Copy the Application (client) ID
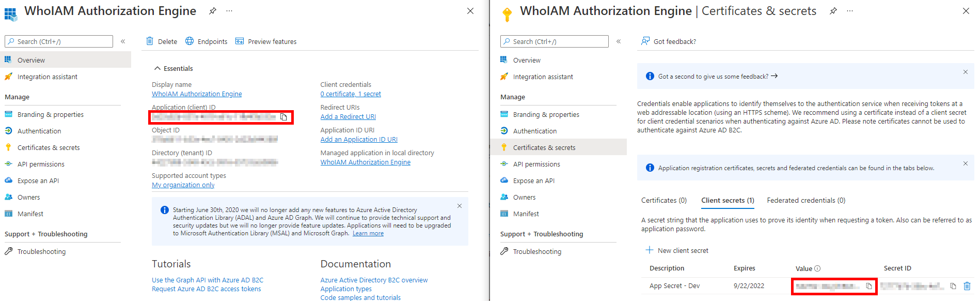The image size is (980, 301). (283, 117)
